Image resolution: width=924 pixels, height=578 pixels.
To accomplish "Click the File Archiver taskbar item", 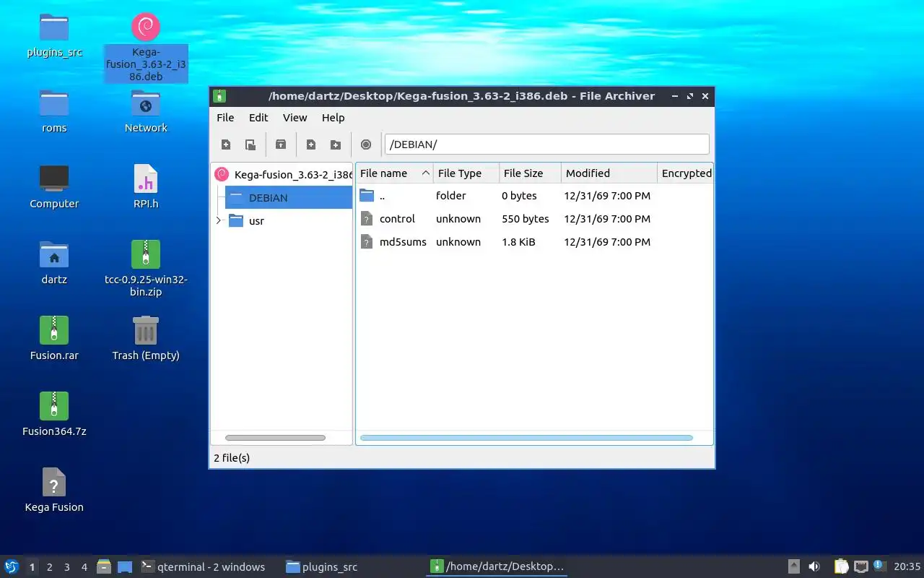I will (x=497, y=567).
